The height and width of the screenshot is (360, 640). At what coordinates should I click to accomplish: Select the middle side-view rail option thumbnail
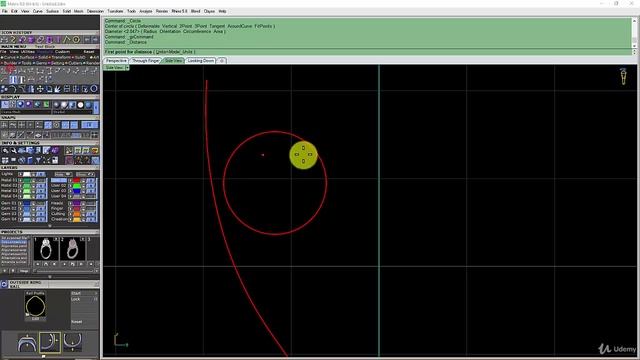click(x=50, y=342)
